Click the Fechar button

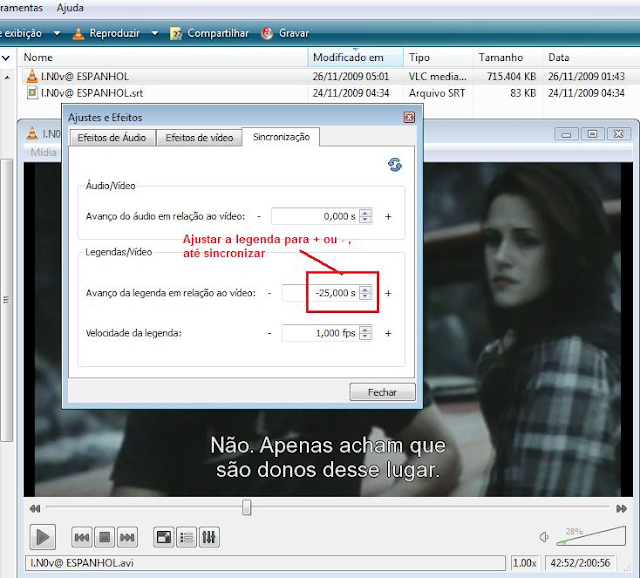pos(382,392)
